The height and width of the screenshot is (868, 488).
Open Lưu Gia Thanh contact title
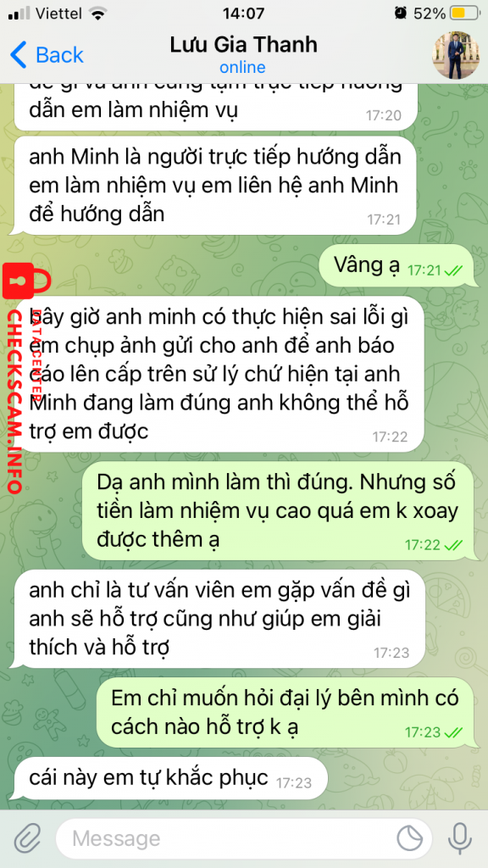[243, 44]
